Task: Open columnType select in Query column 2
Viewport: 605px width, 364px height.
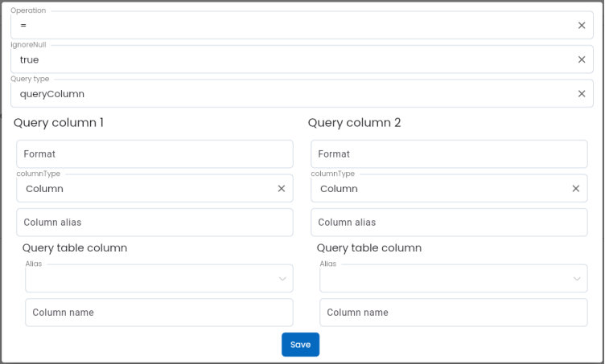Action: tap(439, 189)
